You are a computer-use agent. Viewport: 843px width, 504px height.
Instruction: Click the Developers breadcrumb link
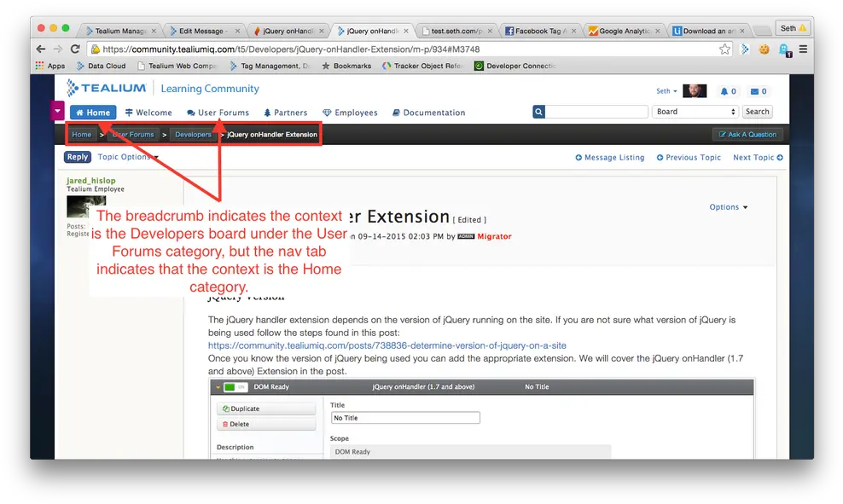[193, 135]
